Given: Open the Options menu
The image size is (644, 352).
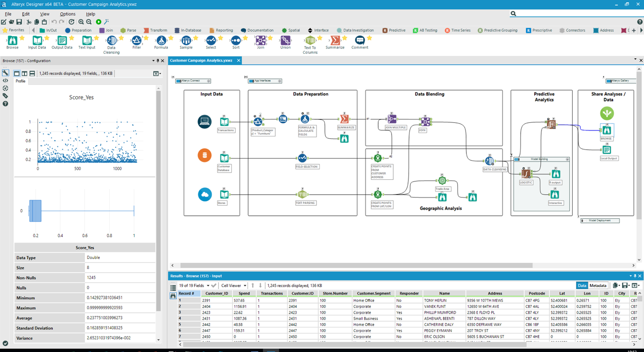Looking at the screenshot, I should [x=67, y=14].
